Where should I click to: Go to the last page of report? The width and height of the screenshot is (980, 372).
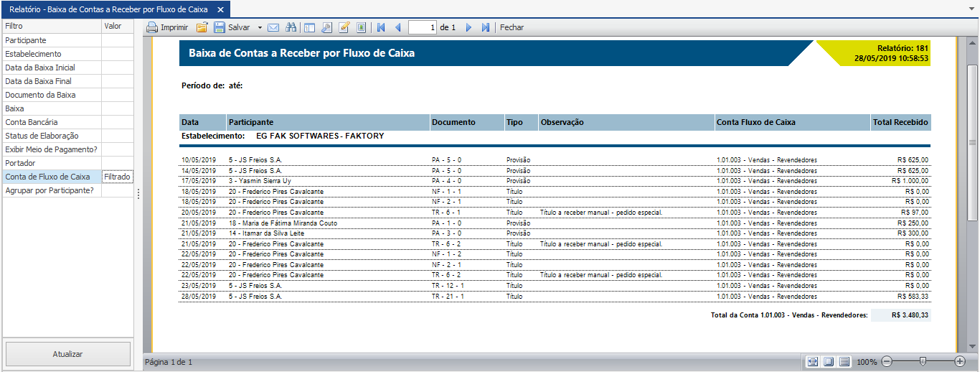coord(486,28)
